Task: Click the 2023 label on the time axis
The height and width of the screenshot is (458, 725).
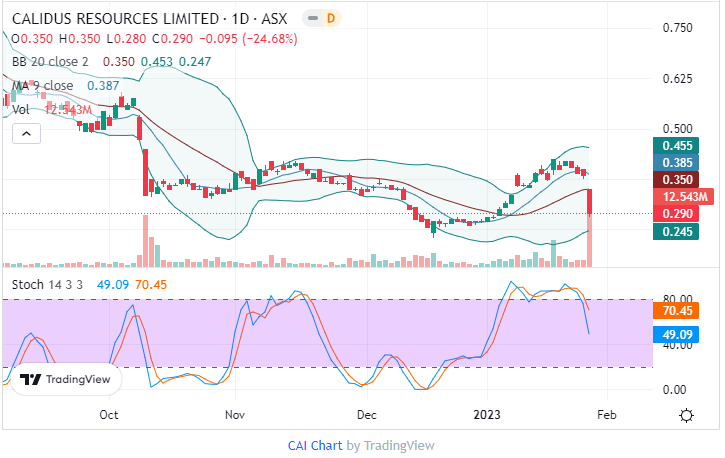Action: coord(487,414)
